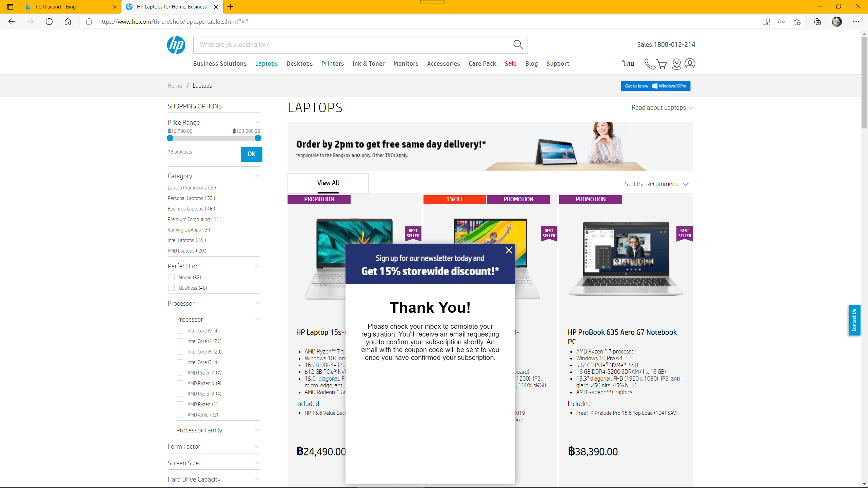Viewport: 868px width, 488px height.
Task: Open the Contact Us side tab
Action: 854,320
